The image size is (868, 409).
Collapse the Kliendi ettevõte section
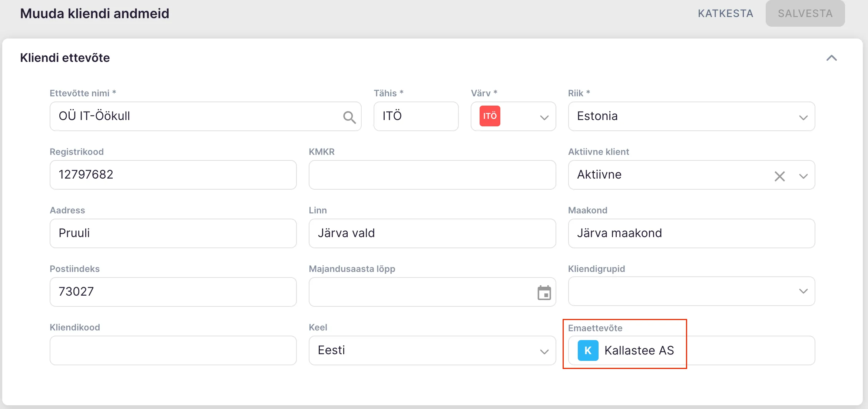[x=831, y=58]
